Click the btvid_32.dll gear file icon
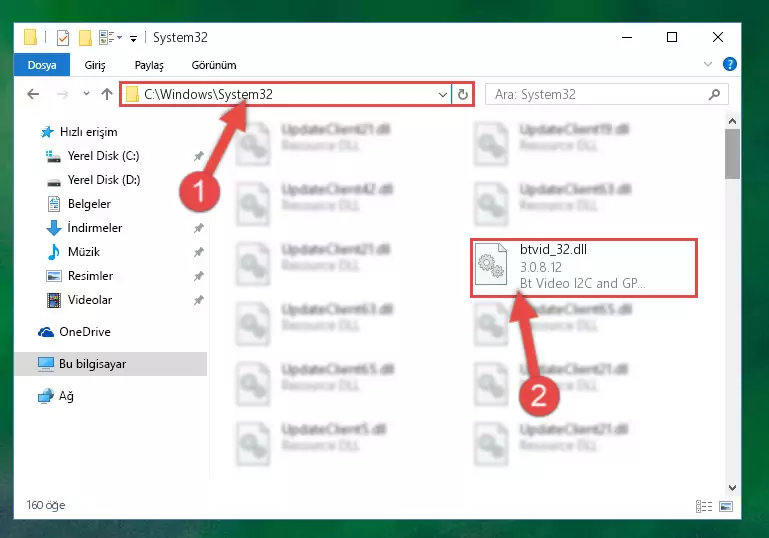Screen dimensions: 769x538 tap(491, 265)
